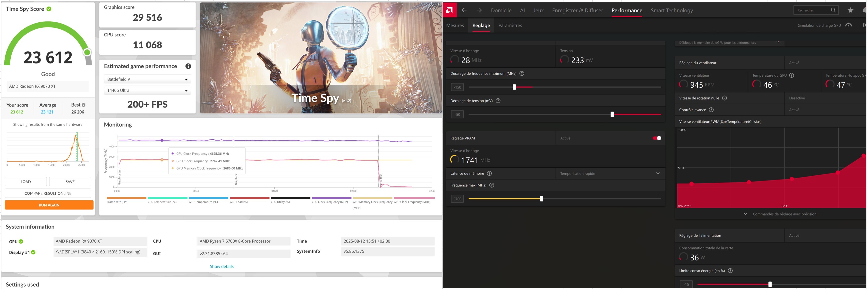868x289 pixels.
Task: Click the Average score 23 121
Action: point(47,112)
